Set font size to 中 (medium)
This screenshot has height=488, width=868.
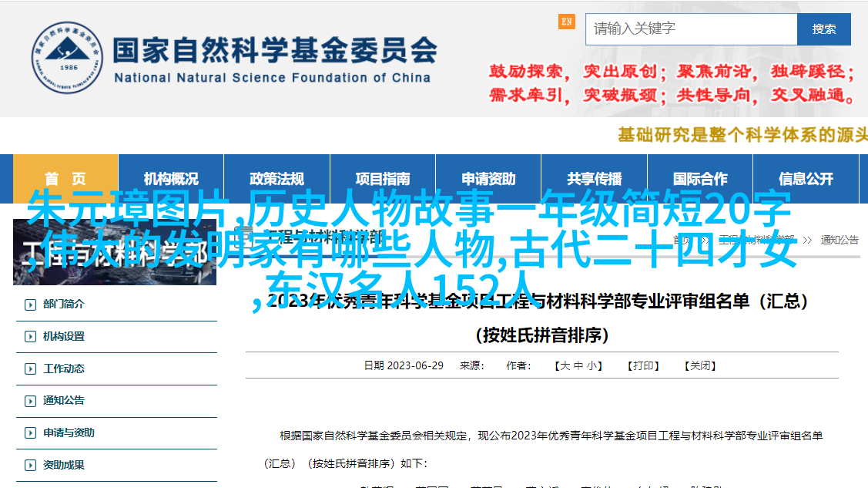(x=578, y=365)
